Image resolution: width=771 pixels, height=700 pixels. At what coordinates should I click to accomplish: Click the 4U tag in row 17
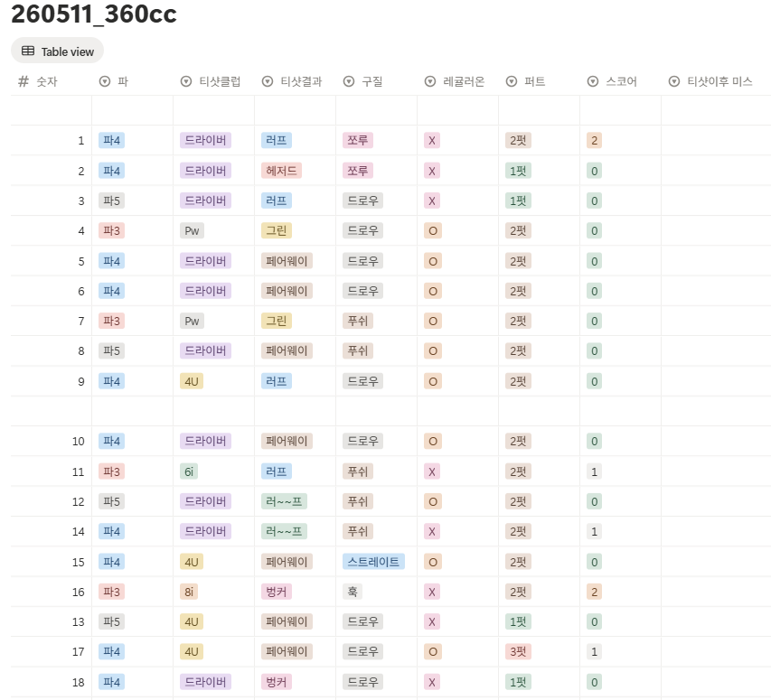pyautogui.click(x=192, y=652)
